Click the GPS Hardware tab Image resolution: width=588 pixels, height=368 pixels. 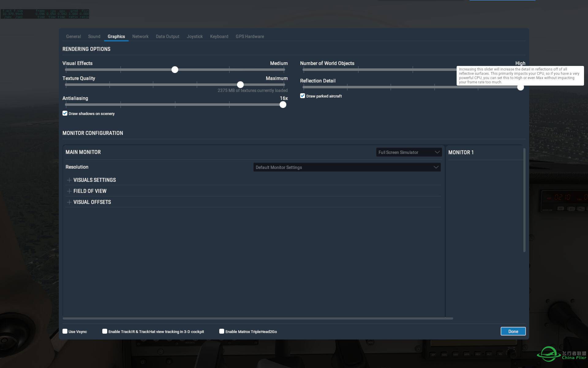[x=250, y=36]
